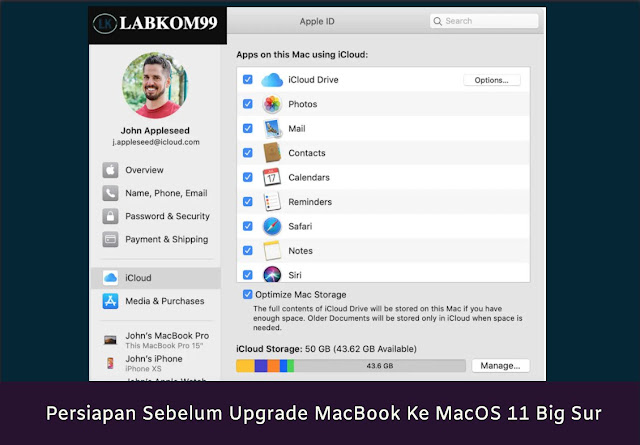Click the Mail stamp icon

pyautogui.click(x=272, y=129)
